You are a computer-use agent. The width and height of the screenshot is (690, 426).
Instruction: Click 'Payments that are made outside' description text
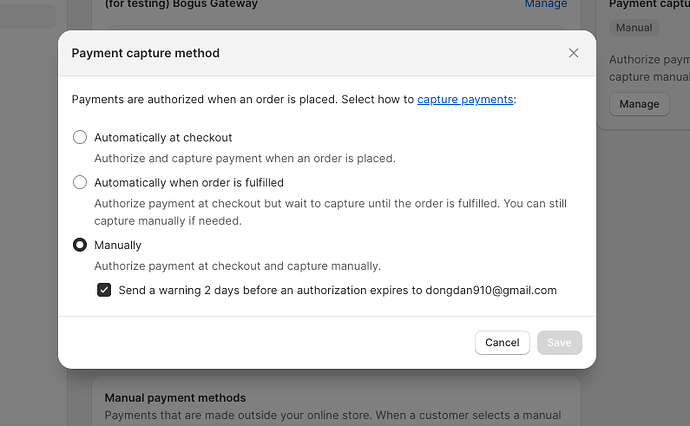coord(330,416)
